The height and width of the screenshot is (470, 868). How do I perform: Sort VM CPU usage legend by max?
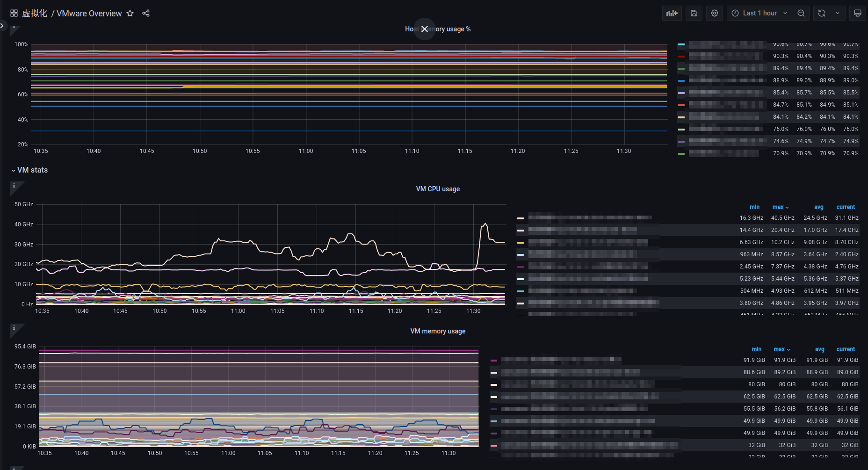781,207
